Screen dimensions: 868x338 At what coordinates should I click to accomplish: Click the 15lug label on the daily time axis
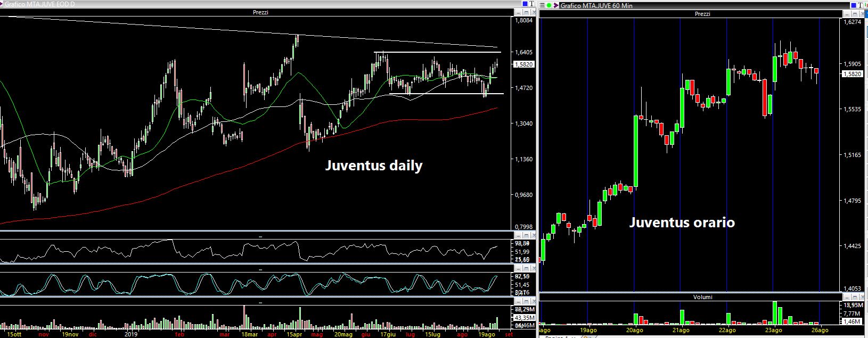click(432, 334)
